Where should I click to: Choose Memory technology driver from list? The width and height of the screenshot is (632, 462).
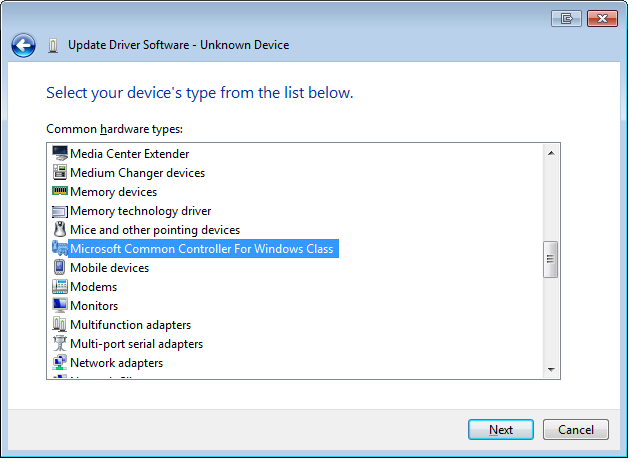coord(140,211)
